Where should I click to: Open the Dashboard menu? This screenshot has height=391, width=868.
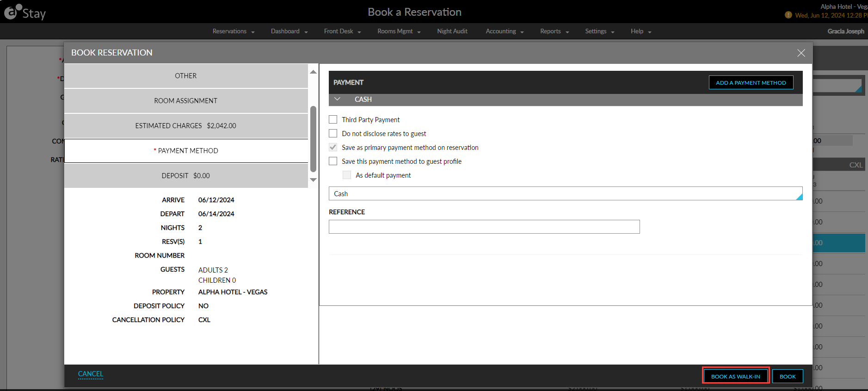289,31
